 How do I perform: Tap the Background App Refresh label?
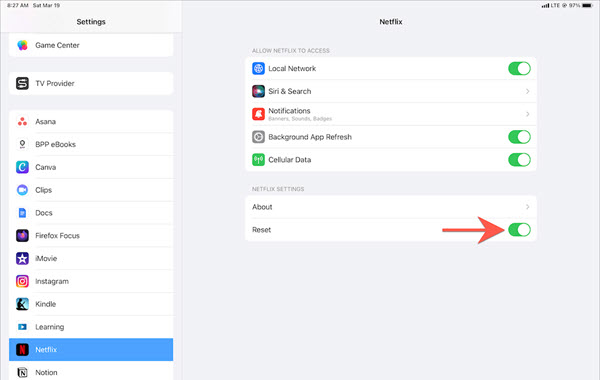tap(310, 137)
